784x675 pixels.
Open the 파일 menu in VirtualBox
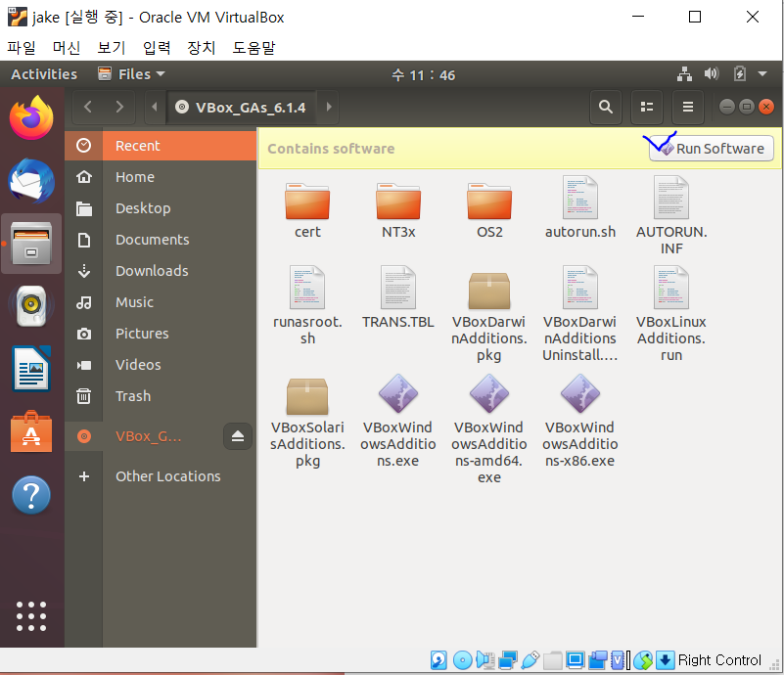22,48
